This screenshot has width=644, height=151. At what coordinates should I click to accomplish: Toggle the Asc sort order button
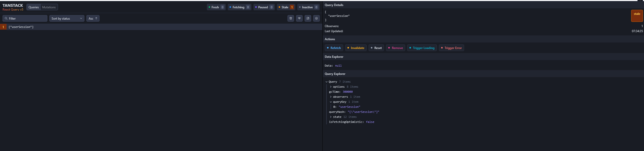tap(93, 18)
